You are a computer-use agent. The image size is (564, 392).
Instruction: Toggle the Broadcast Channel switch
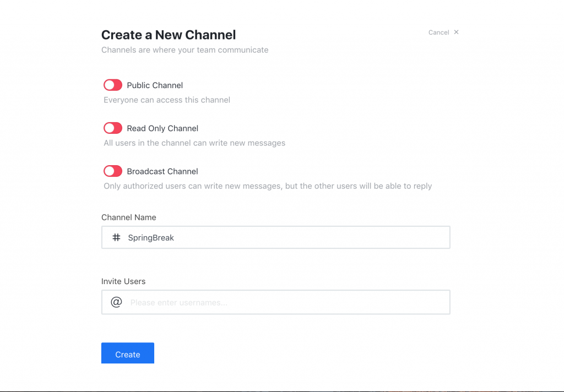(113, 171)
